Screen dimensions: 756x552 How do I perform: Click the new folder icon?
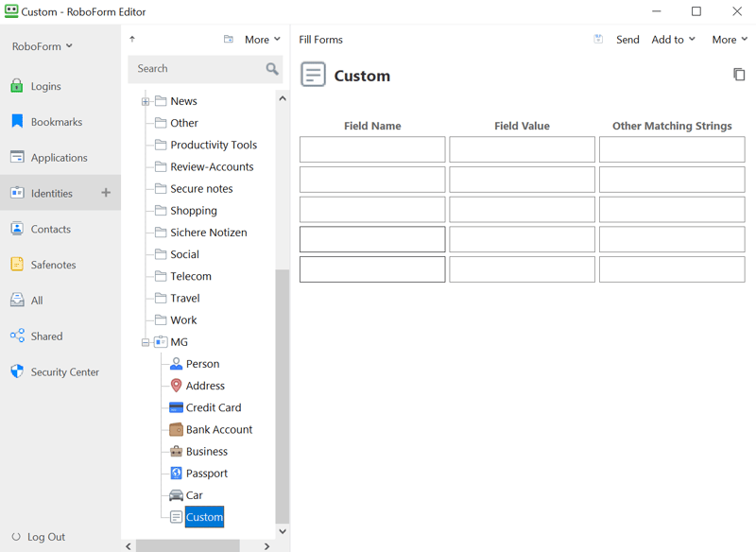tap(229, 39)
